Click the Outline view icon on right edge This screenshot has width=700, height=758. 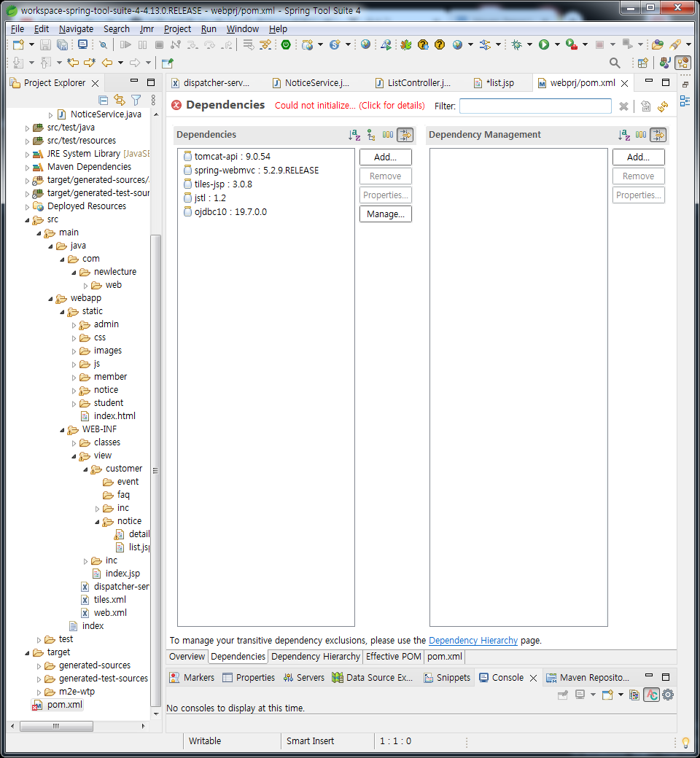685,101
